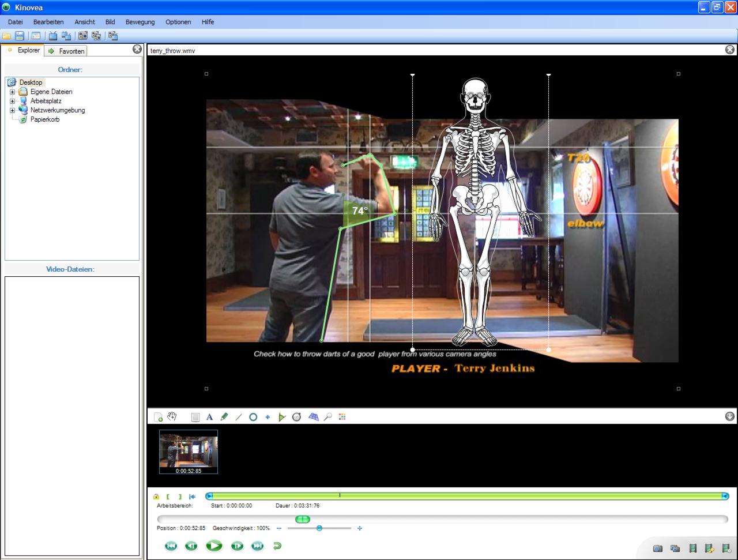Click the green playhead on the position bar

tap(303, 520)
